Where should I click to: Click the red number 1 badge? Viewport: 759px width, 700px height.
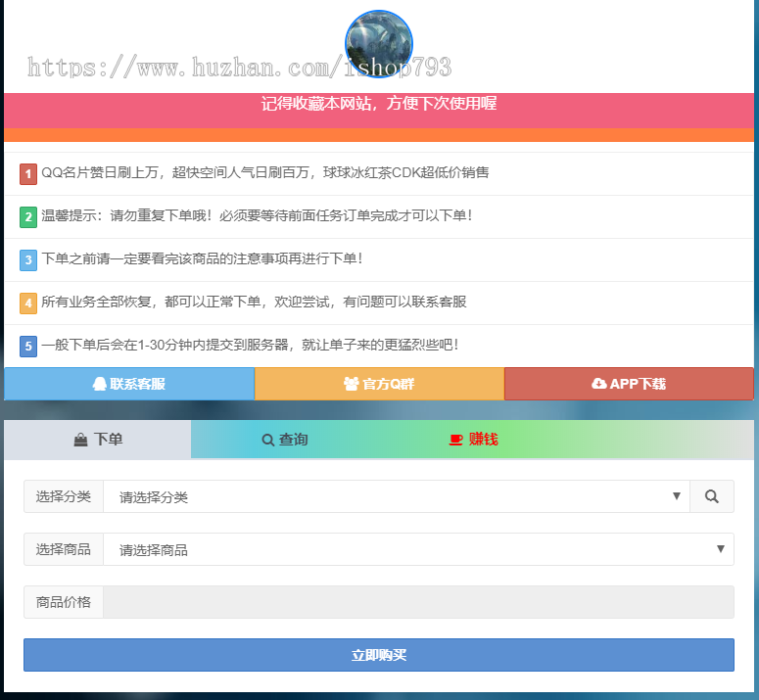point(28,173)
